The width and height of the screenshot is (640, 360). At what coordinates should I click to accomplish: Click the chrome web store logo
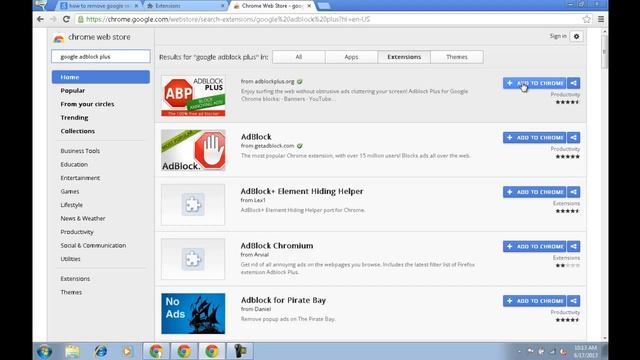tap(92, 38)
